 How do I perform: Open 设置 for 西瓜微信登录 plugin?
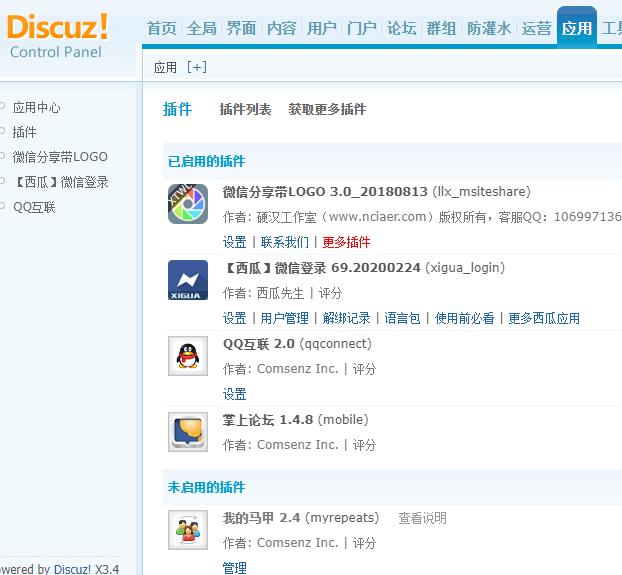point(234,318)
